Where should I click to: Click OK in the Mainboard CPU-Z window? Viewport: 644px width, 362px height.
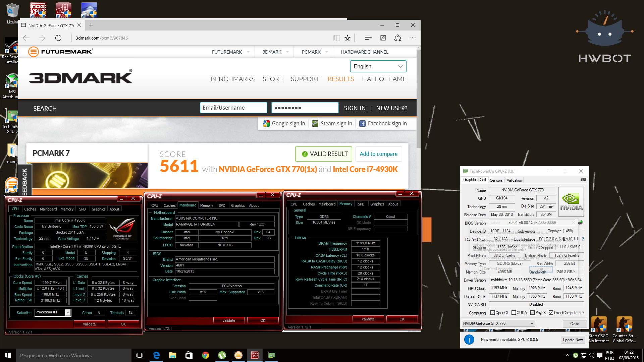(x=263, y=320)
